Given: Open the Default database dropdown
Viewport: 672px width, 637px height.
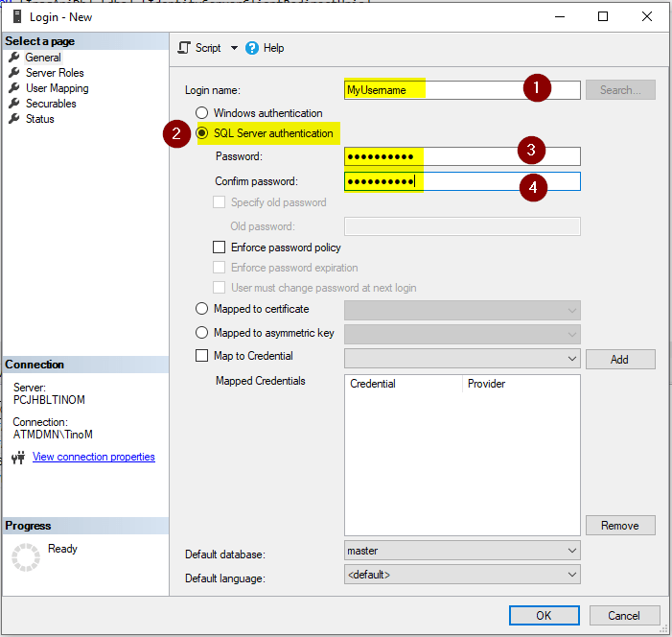Looking at the screenshot, I should pos(572,551).
